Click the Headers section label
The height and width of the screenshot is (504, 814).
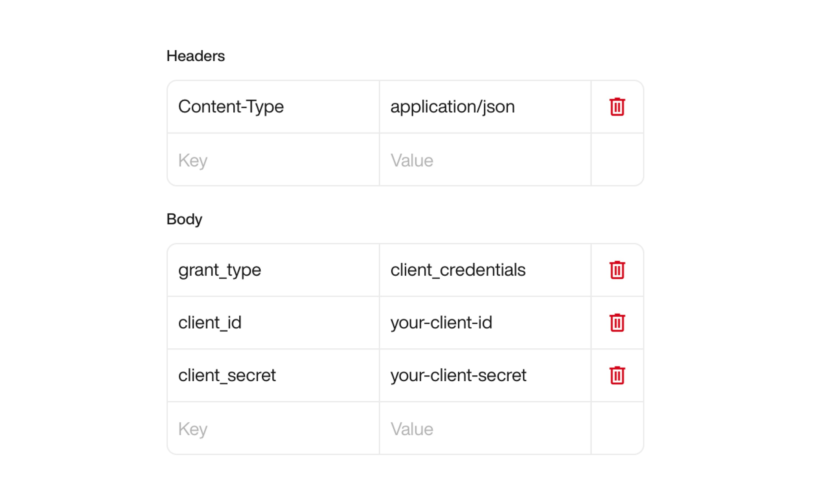coord(196,55)
